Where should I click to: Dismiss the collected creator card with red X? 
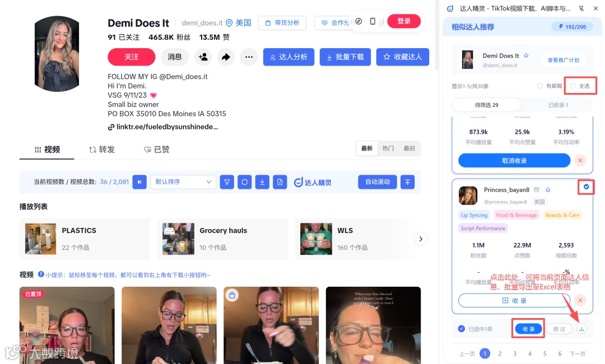[x=580, y=160]
